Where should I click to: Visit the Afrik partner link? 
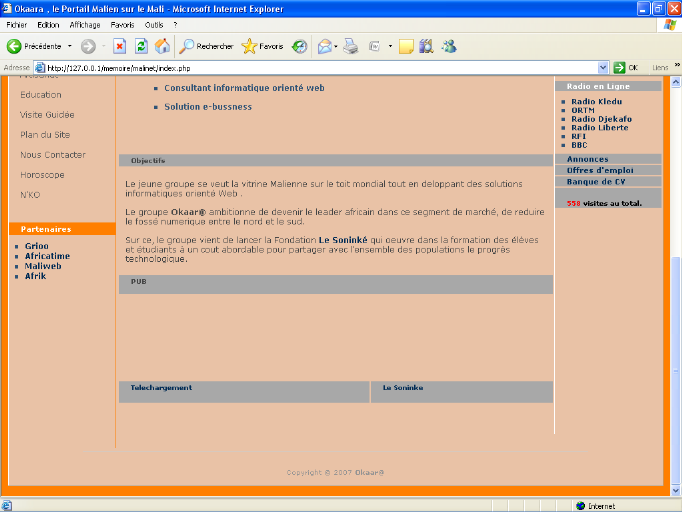35,276
